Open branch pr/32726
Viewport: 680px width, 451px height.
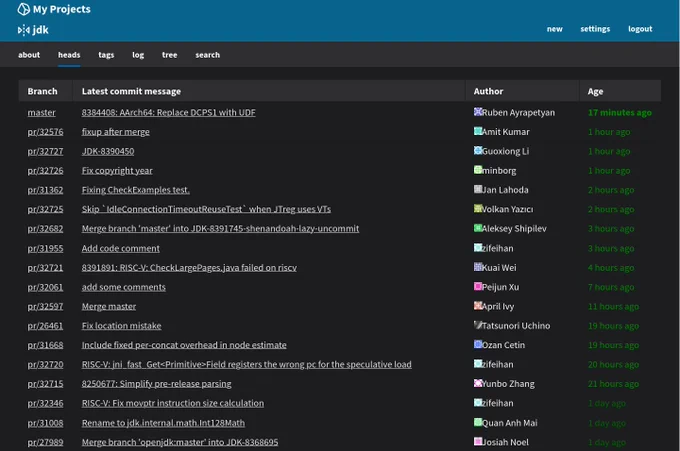tap(46, 170)
